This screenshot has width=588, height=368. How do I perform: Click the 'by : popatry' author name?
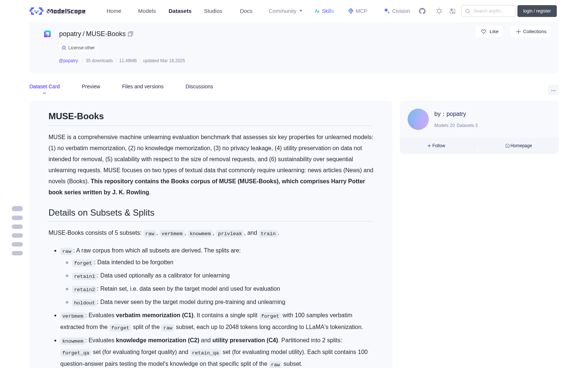[x=450, y=114]
